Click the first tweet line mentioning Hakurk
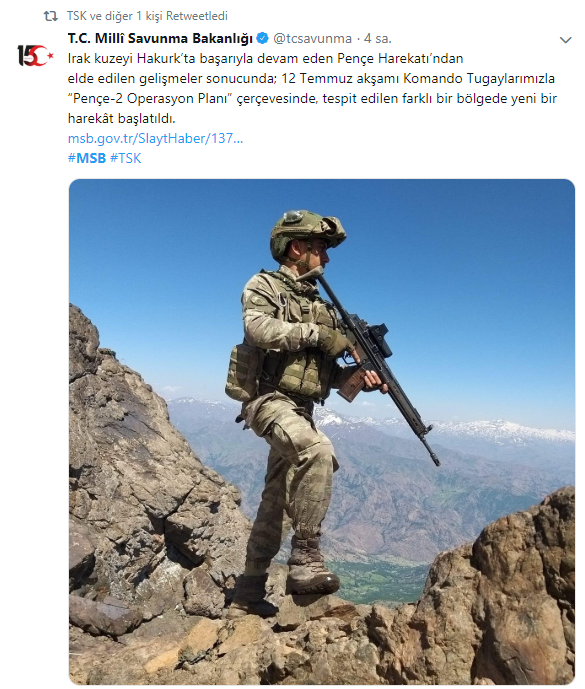585x689 pixels. [x=265, y=58]
